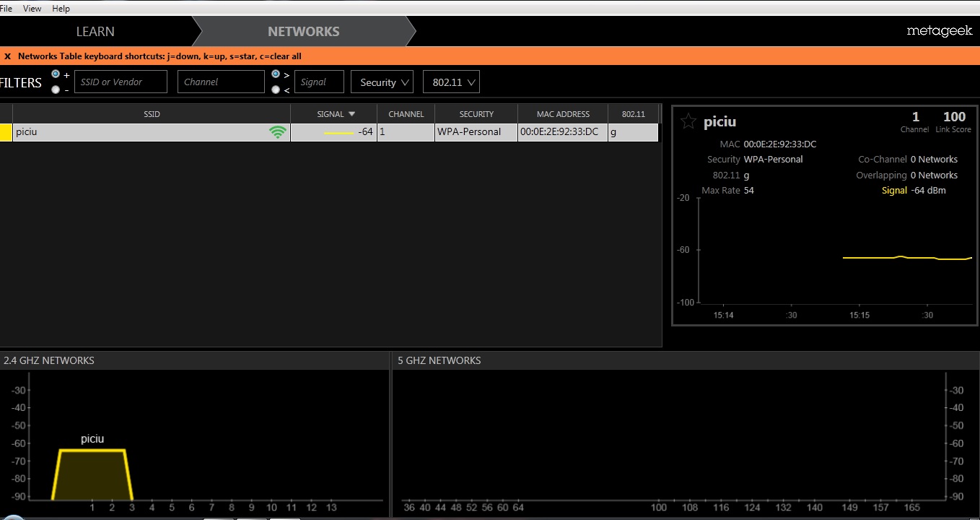The width and height of the screenshot is (980, 520).
Task: Click the metageek logo
Action: [x=940, y=32]
